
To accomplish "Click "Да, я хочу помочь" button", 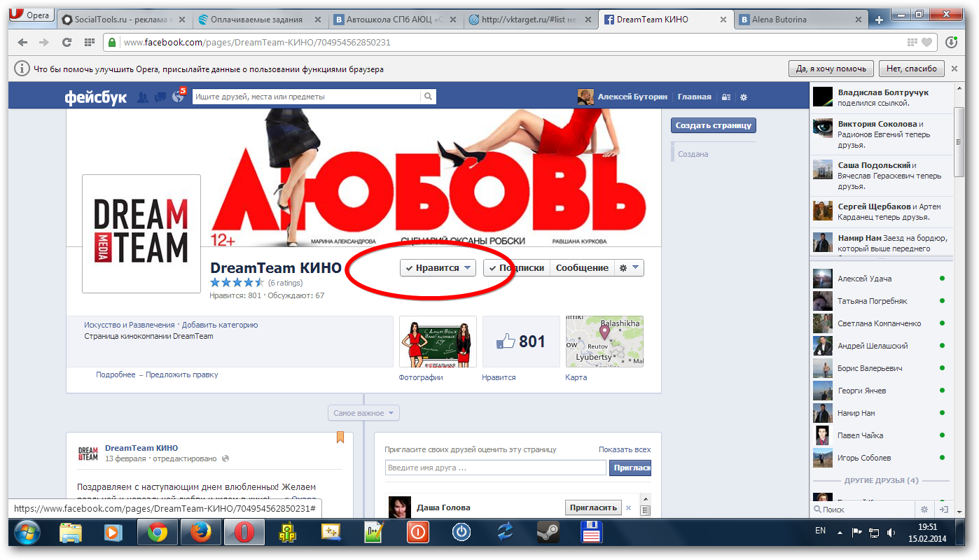I will point(831,69).
